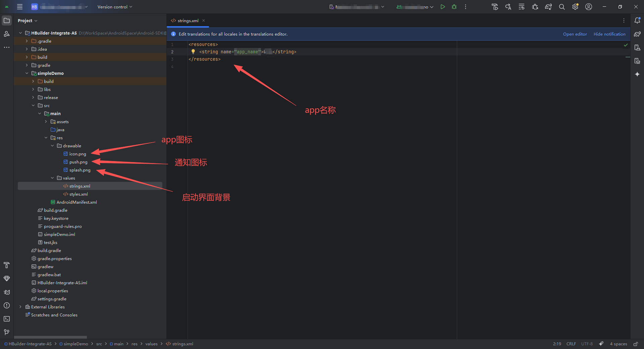Open App Quality Insights gem icon
The image size is (644, 349).
[7, 279]
